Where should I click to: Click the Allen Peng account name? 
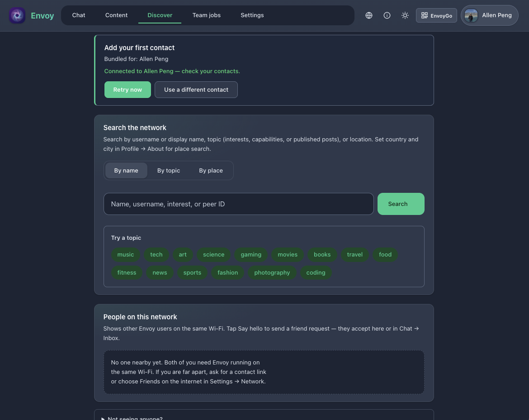click(x=496, y=15)
